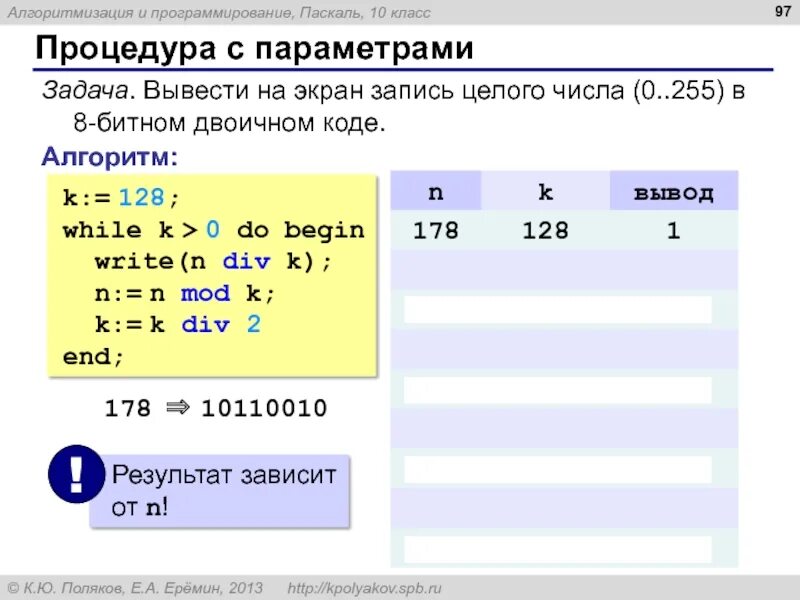The height and width of the screenshot is (600, 800).
Task: Click the code line 'k:=128;'
Action: point(121,197)
